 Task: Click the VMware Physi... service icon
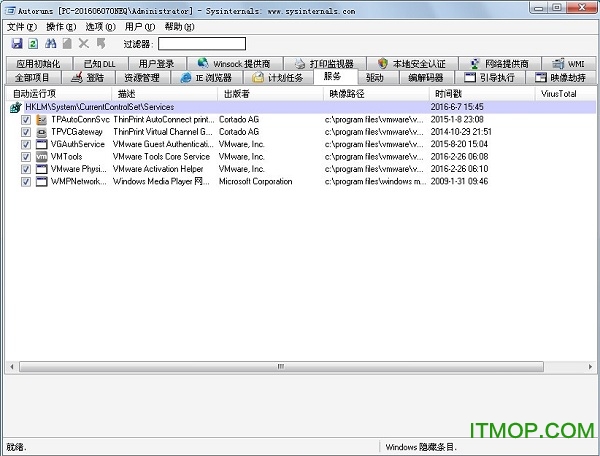pos(41,169)
